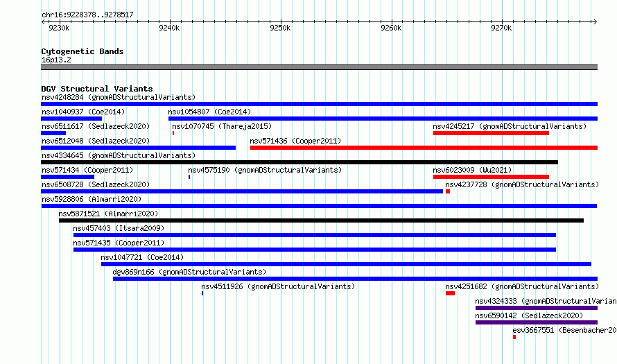Open nsv4237728 gnomADStructuralVariants label
The height and width of the screenshot is (364, 617).
click(x=522, y=184)
